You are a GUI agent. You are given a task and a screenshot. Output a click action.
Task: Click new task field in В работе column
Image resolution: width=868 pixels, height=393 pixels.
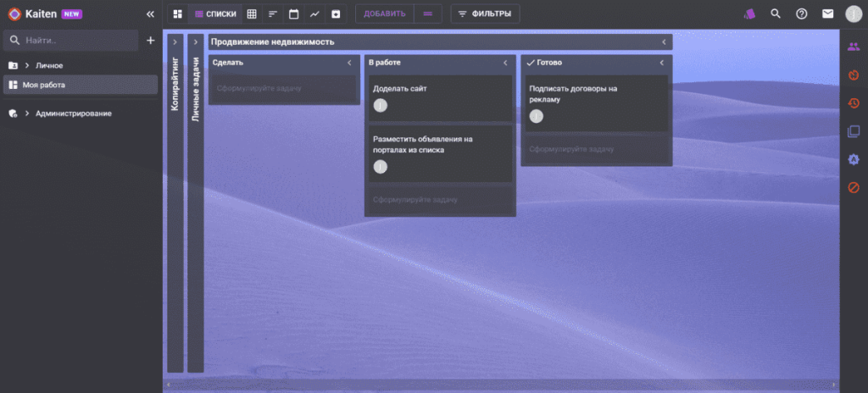coord(440,200)
